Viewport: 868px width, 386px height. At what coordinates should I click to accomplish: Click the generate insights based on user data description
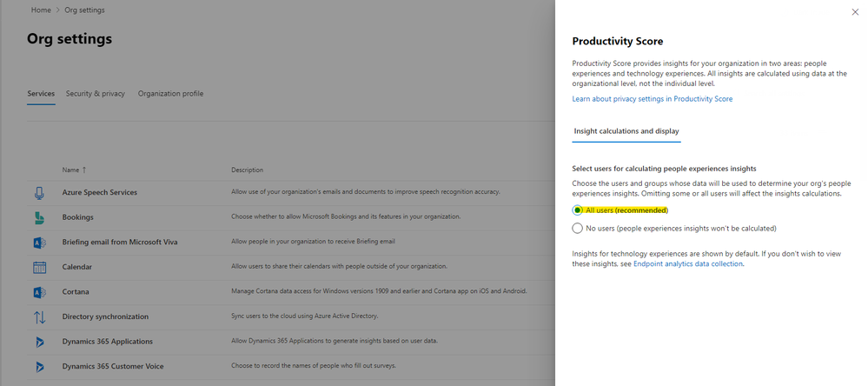[335, 341]
